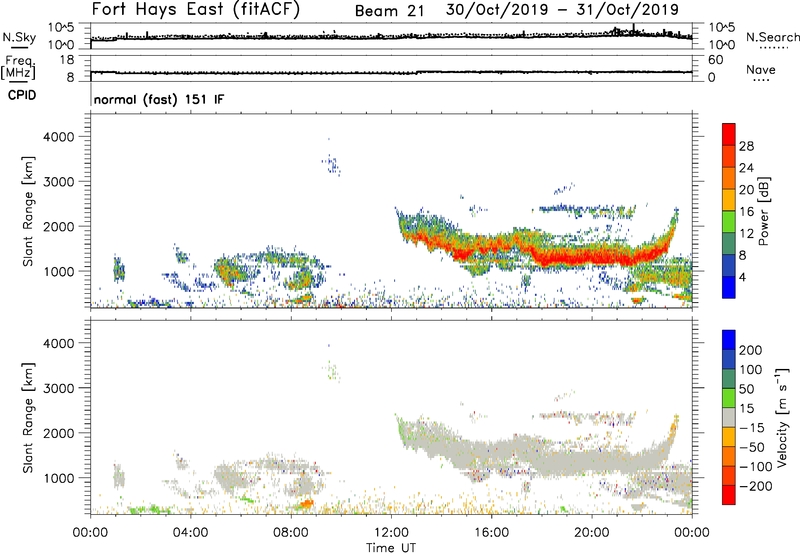800x554 pixels.
Task: Click the '60' Nave axis value
Action: [x=715, y=60]
